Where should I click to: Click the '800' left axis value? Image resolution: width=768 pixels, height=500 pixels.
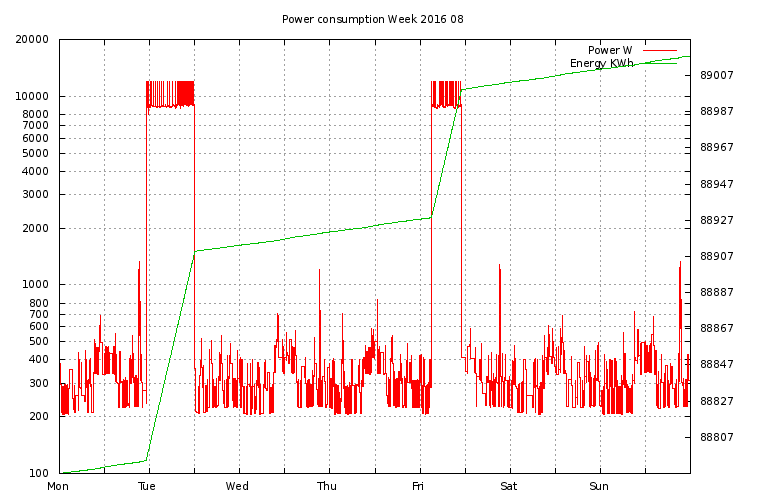tap(39, 303)
